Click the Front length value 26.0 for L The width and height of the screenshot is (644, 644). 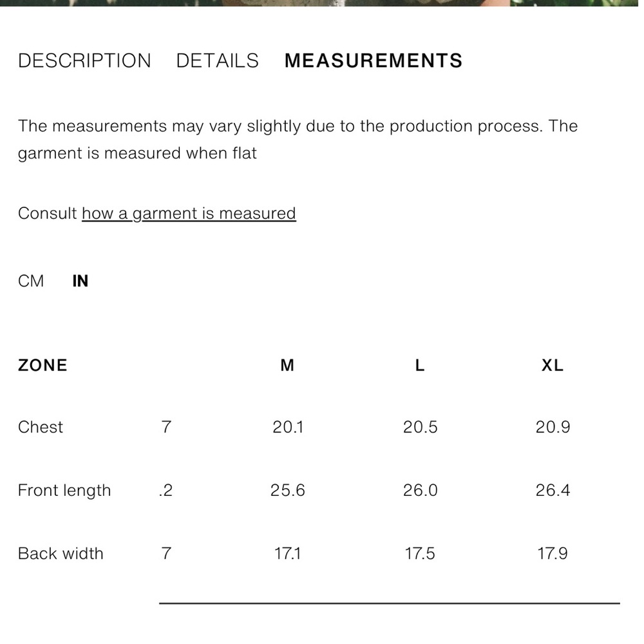click(420, 491)
